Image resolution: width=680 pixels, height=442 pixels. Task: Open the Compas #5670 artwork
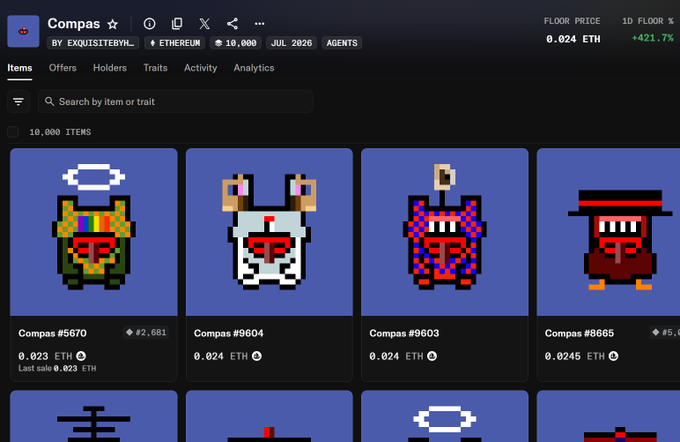[94, 232]
